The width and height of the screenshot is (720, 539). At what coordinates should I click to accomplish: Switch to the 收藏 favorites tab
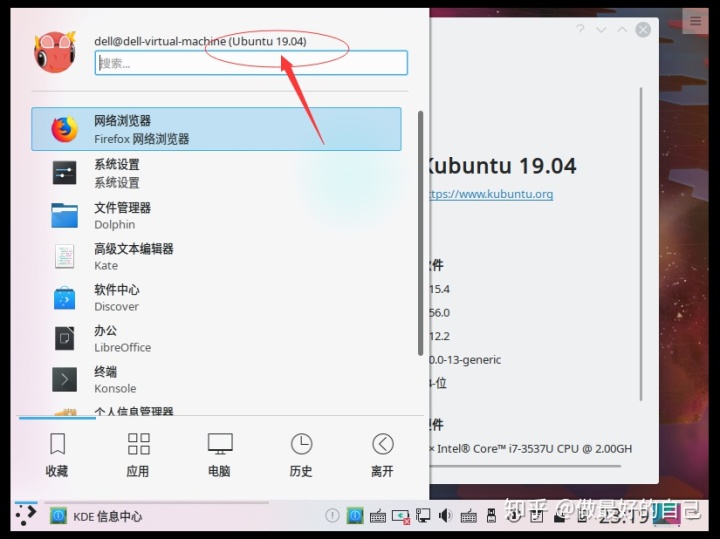57,454
